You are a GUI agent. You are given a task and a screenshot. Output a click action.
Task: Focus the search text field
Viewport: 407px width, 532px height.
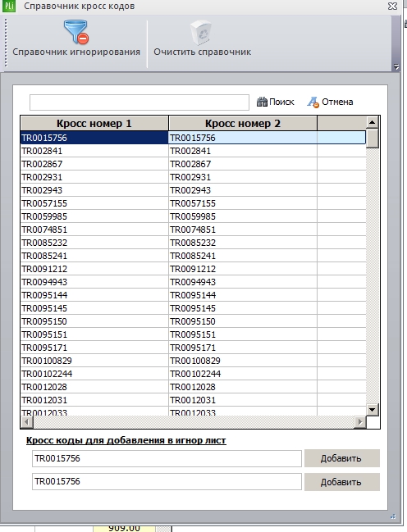139,102
